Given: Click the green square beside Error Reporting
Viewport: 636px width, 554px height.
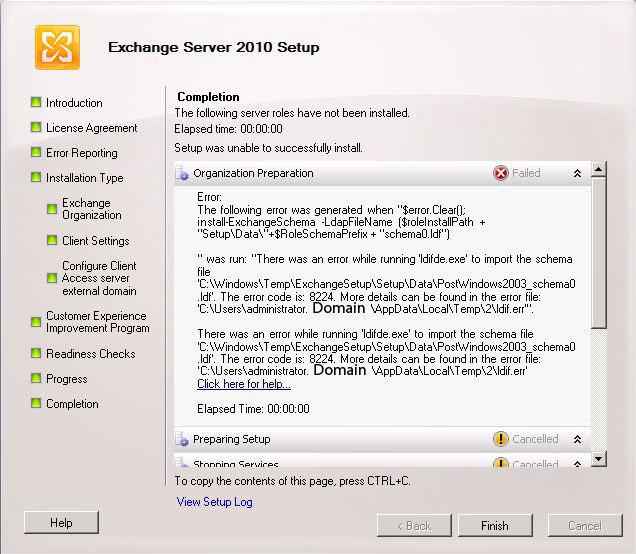Looking at the screenshot, I should (x=36, y=152).
